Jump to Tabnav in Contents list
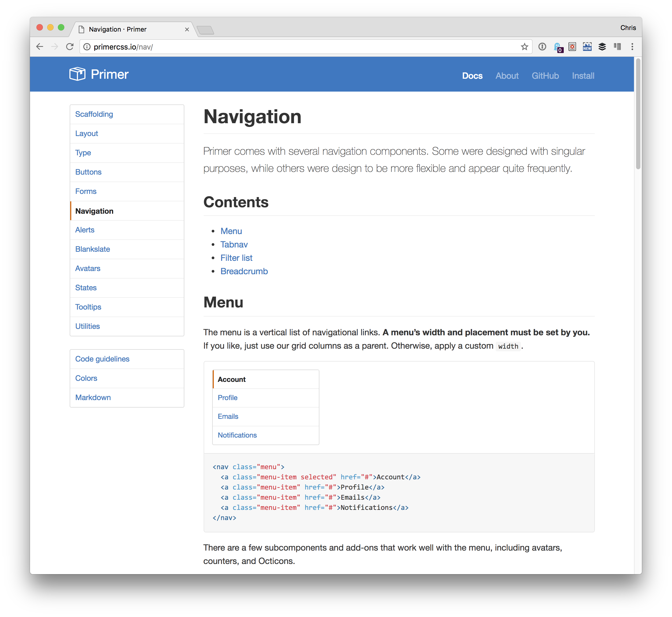This screenshot has width=672, height=617. point(234,244)
